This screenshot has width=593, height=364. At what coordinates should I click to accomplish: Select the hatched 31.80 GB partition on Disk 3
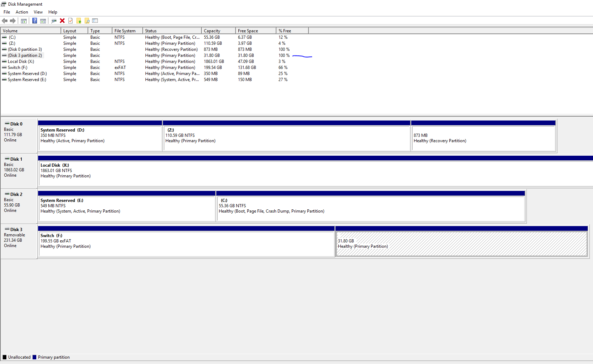(x=461, y=241)
